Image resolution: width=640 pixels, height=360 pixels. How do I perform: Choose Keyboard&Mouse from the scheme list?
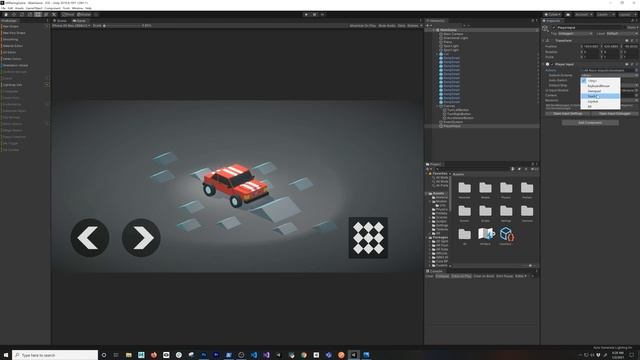(x=600, y=86)
